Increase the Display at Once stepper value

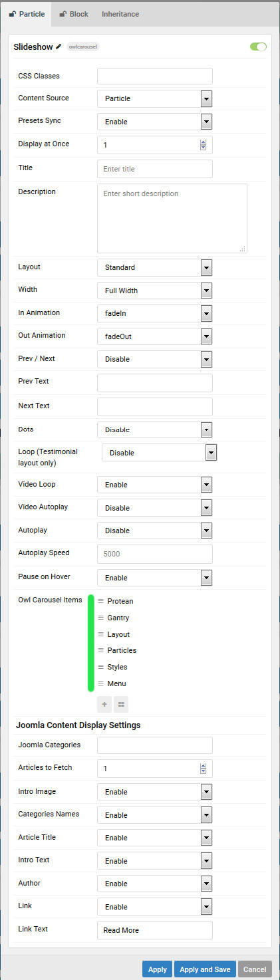(203, 142)
